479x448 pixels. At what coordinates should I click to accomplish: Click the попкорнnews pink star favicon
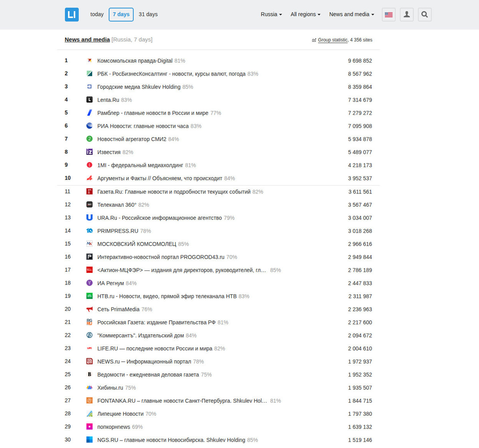[x=89, y=427]
